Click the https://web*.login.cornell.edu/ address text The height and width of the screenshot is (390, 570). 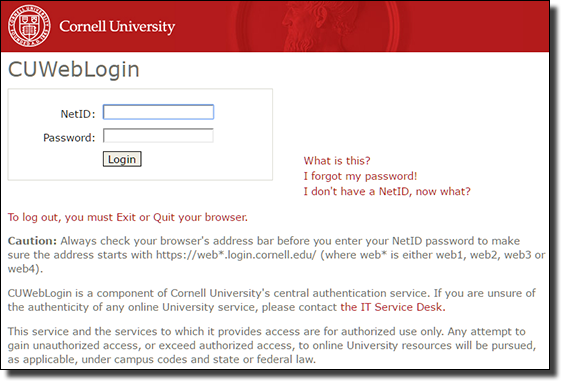[x=236, y=255]
